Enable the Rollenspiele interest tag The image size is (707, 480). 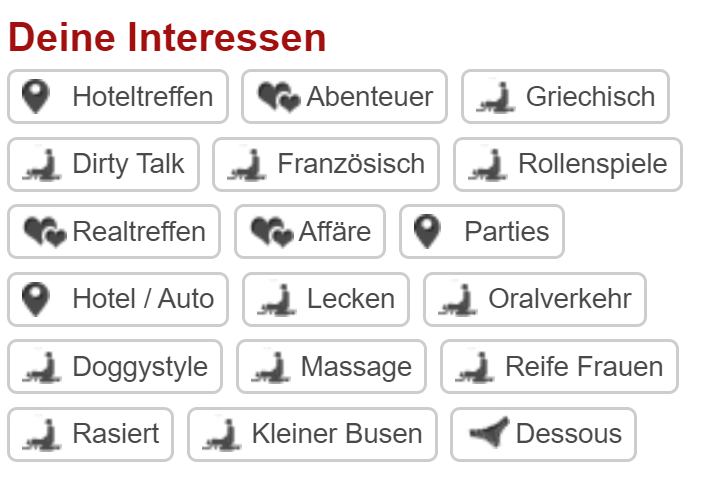(x=568, y=164)
